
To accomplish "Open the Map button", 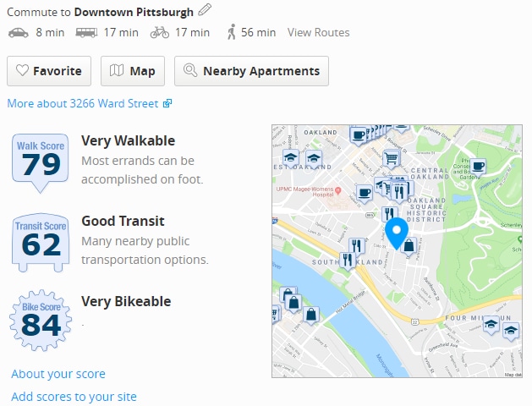I will (133, 71).
